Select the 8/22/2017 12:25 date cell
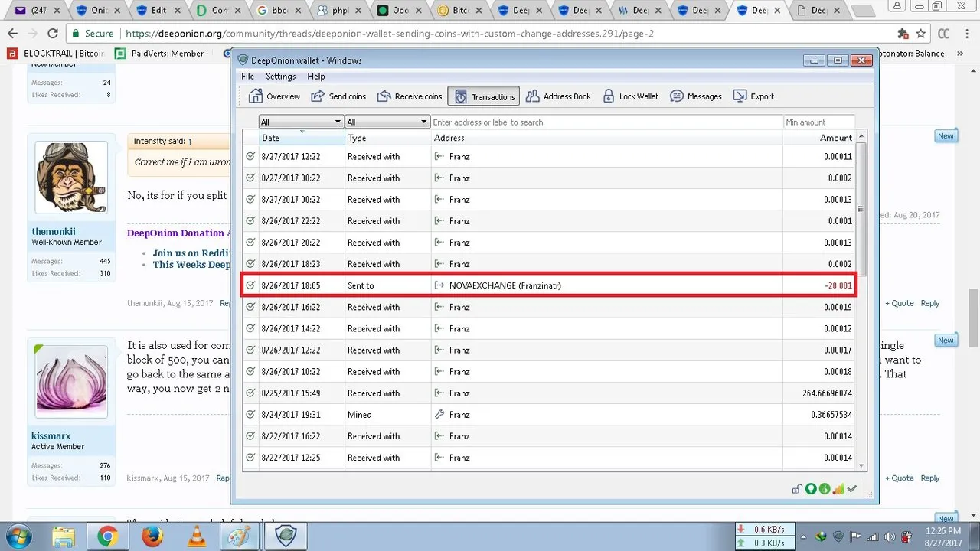980x551 pixels. (302, 458)
